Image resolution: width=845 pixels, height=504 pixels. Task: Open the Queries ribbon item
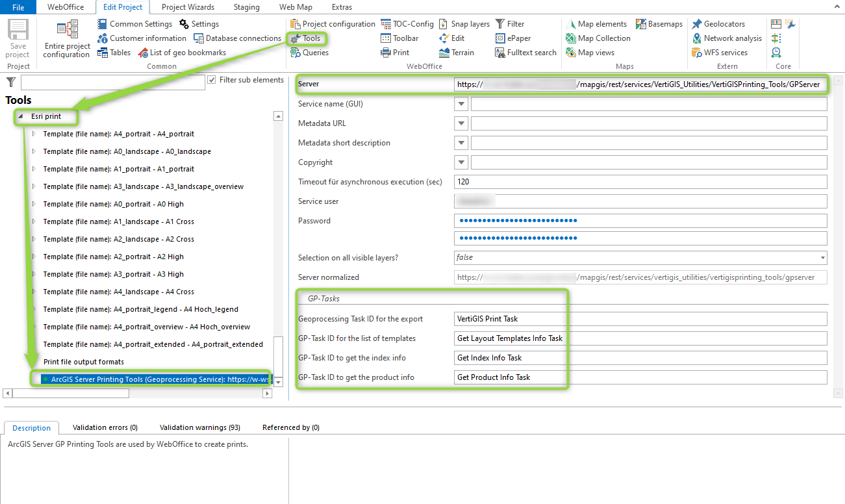(296, 53)
